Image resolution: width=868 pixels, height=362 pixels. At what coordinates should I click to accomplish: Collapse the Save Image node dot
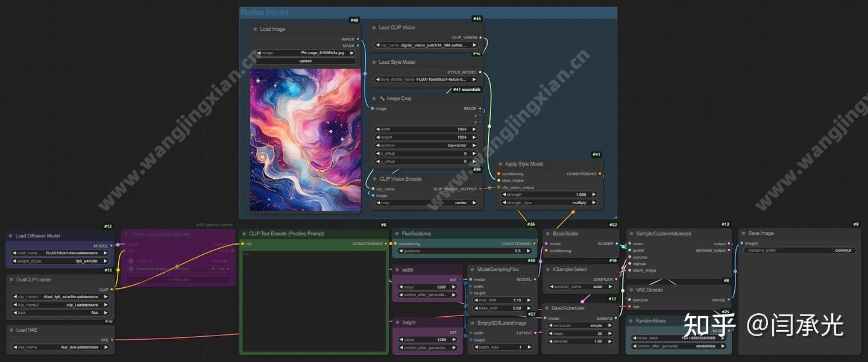click(x=743, y=233)
